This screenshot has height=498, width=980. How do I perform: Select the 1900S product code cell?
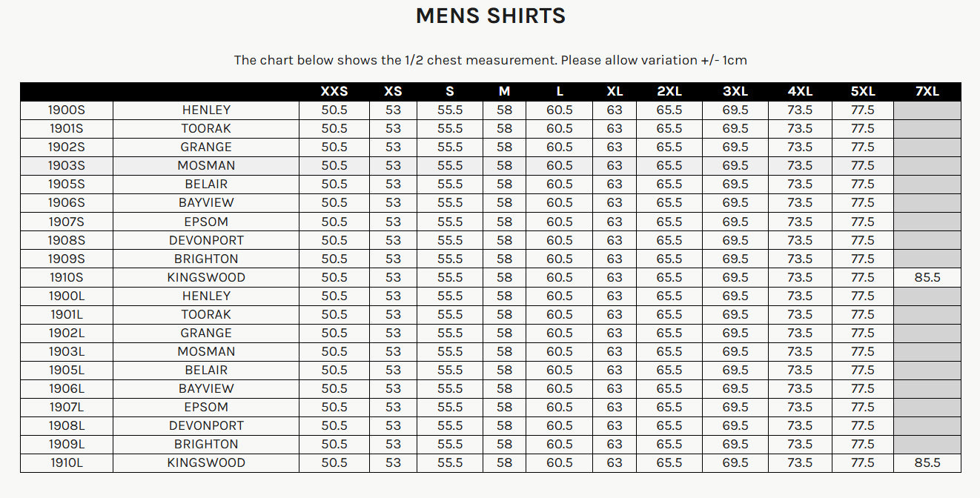(67, 110)
